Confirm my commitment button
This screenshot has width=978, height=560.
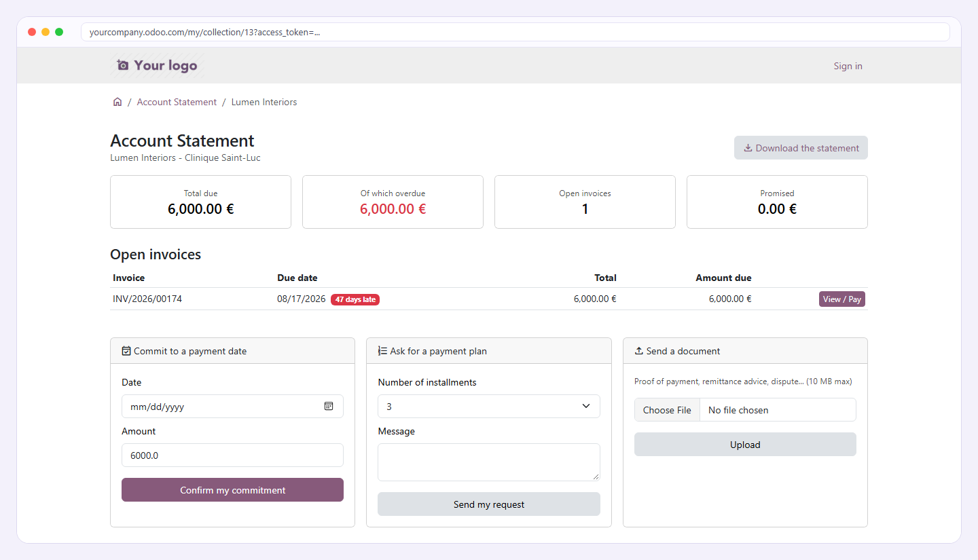pos(232,490)
